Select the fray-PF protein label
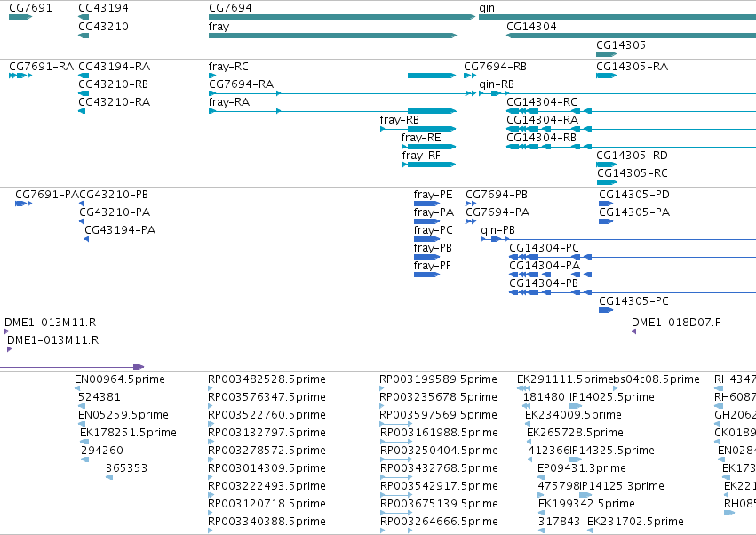 (432, 266)
